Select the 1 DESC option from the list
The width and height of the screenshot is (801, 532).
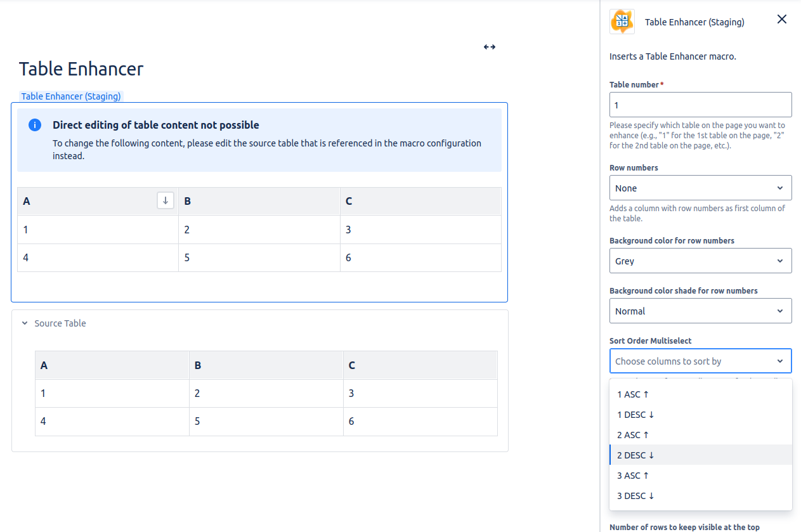click(635, 414)
